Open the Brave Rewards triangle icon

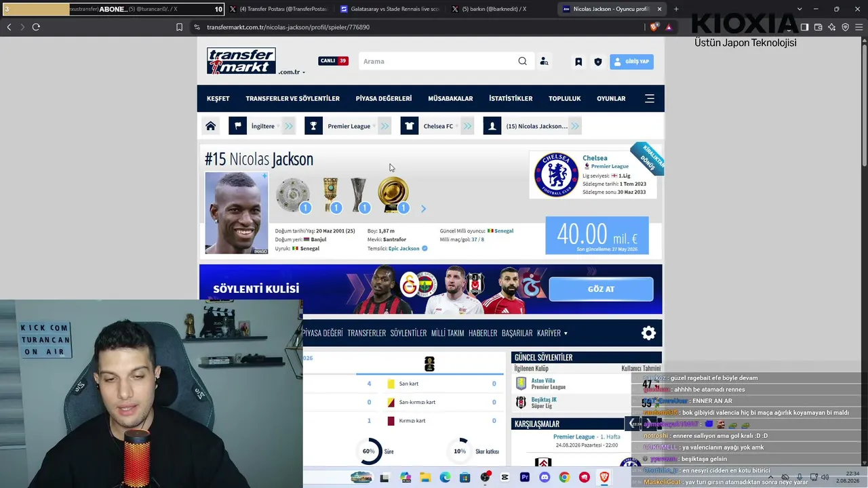click(669, 27)
